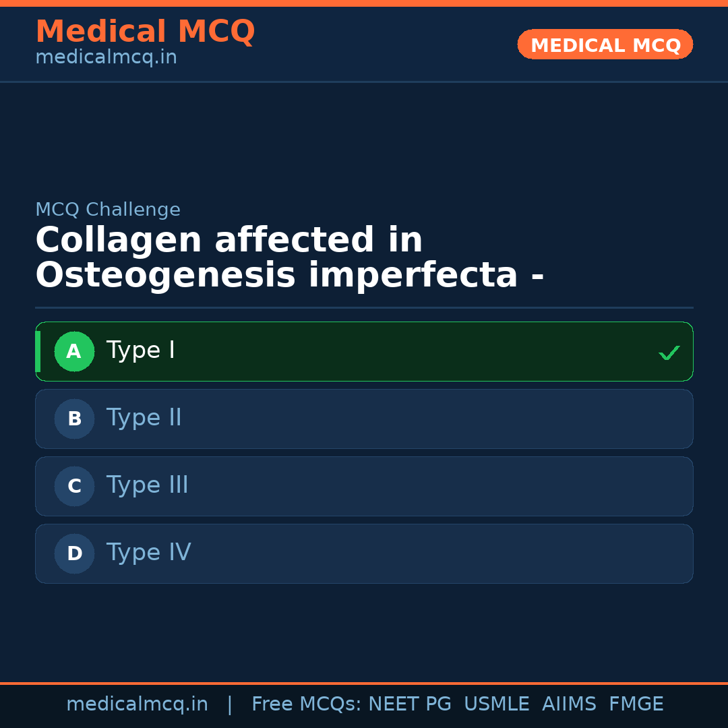Pick the Type III answer option

[147, 485]
